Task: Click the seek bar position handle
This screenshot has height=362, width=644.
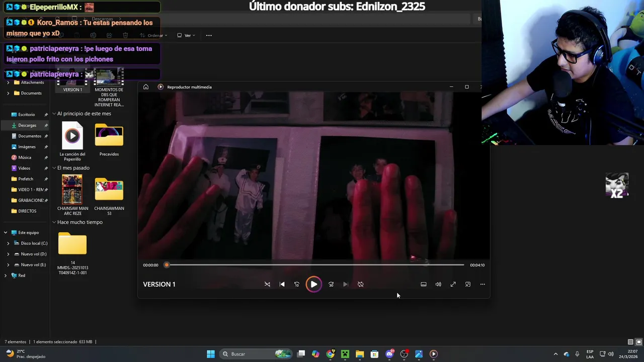Action: pyautogui.click(x=167, y=265)
